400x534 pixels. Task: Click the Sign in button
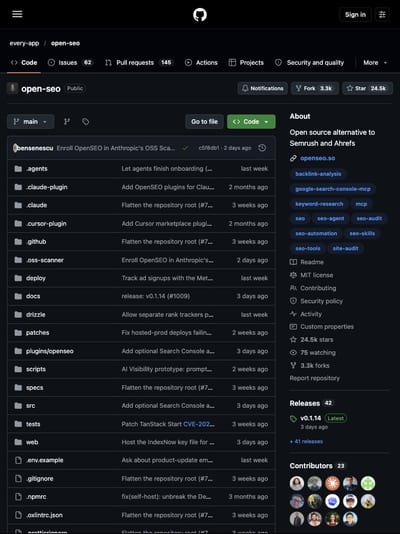[355, 15]
